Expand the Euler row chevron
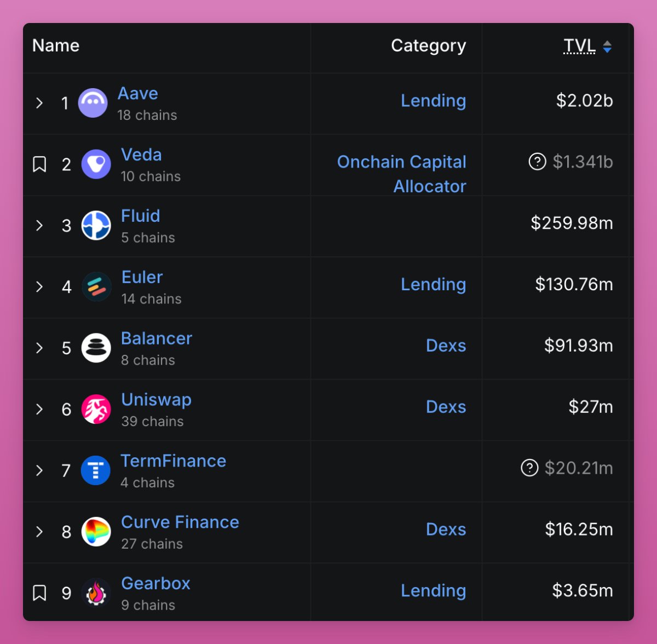 coord(39,287)
